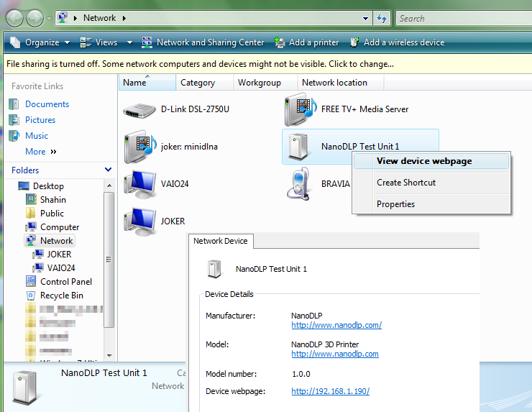
Task: Choose View device webpage from context menu
Action: (x=431, y=161)
